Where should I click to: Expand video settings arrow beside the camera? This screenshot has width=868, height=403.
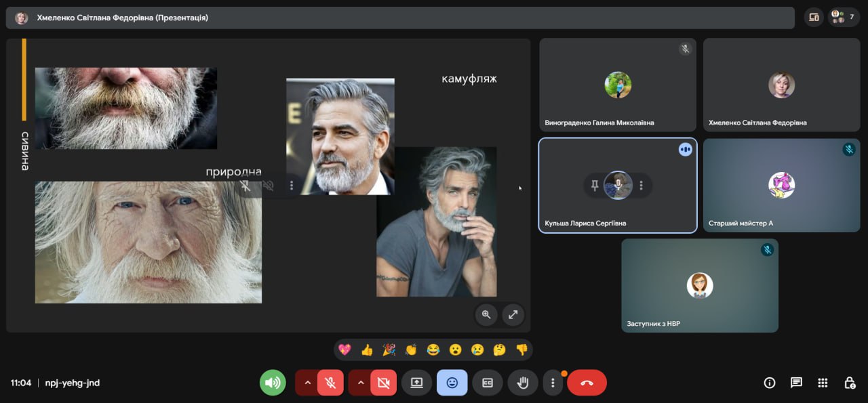tap(361, 383)
